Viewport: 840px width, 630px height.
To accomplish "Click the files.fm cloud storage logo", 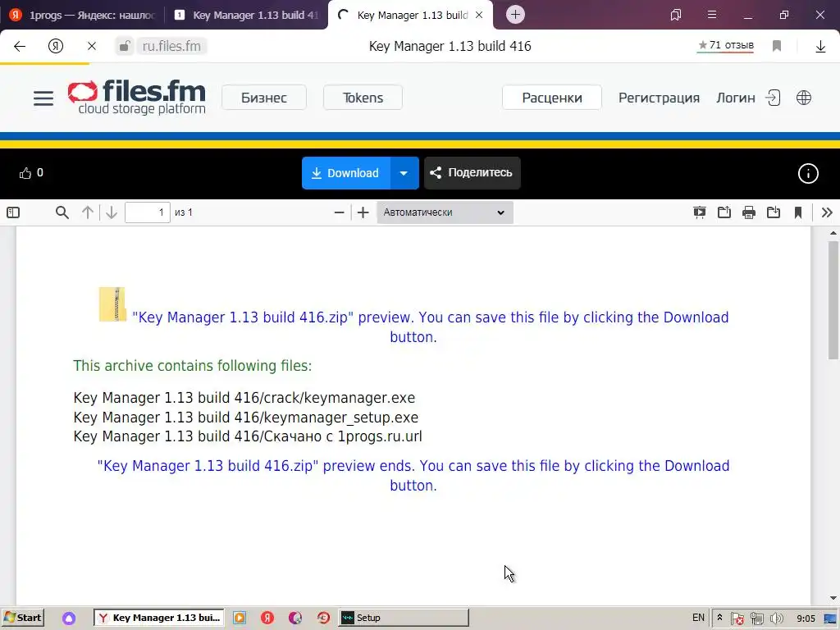I will [137, 97].
